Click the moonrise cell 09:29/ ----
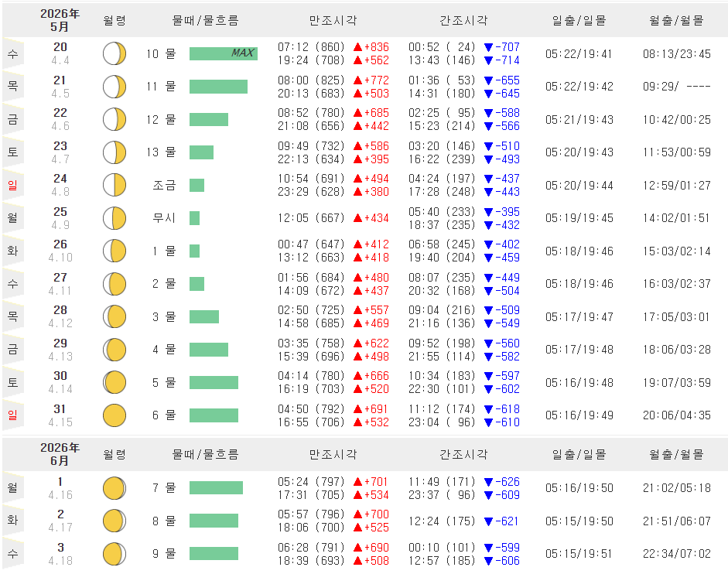This screenshot has height=574, width=728. (676, 87)
